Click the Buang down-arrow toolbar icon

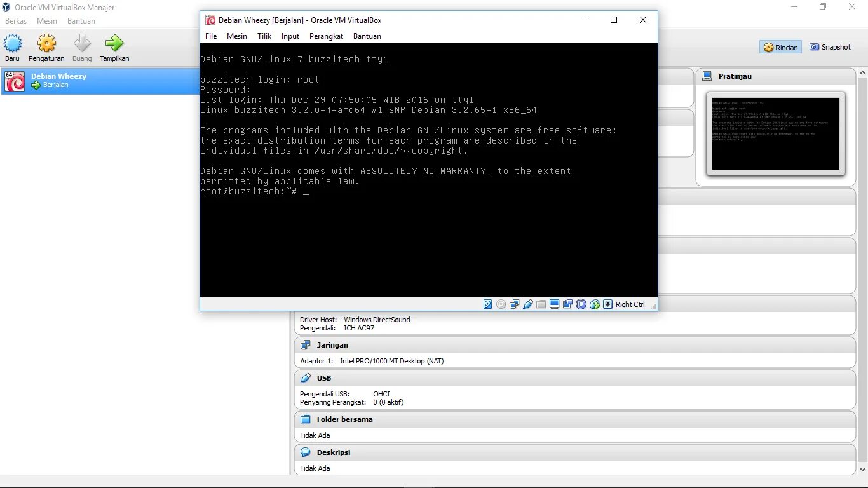pos(82,43)
